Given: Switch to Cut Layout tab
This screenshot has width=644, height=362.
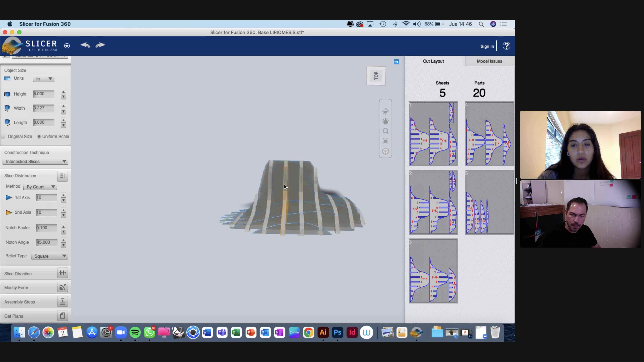Looking at the screenshot, I should click(433, 61).
